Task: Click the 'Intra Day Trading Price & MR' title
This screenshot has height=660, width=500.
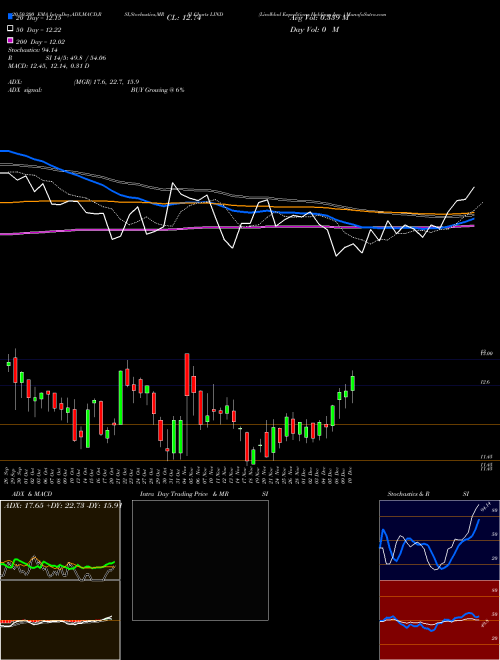Action: pyautogui.click(x=184, y=494)
